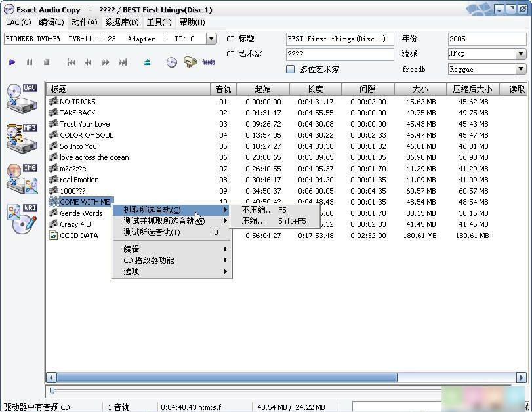Viewport: 532px width, 412px height.
Task: Click note icon beside Gentle Words
Action: click(x=53, y=213)
